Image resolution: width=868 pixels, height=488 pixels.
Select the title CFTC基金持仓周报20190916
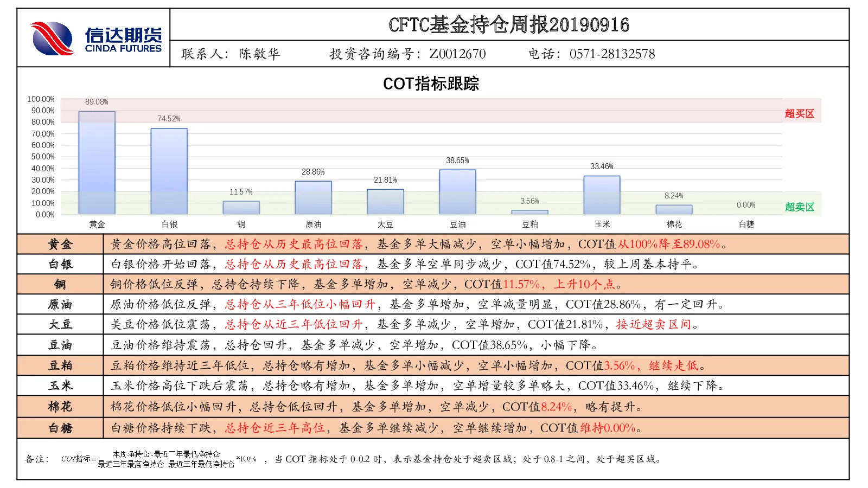point(509,24)
